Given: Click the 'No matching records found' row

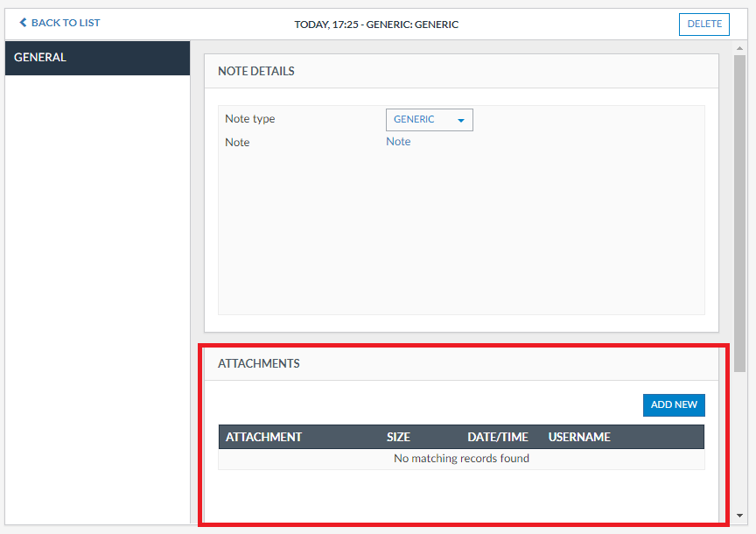Looking at the screenshot, I should 461,459.
